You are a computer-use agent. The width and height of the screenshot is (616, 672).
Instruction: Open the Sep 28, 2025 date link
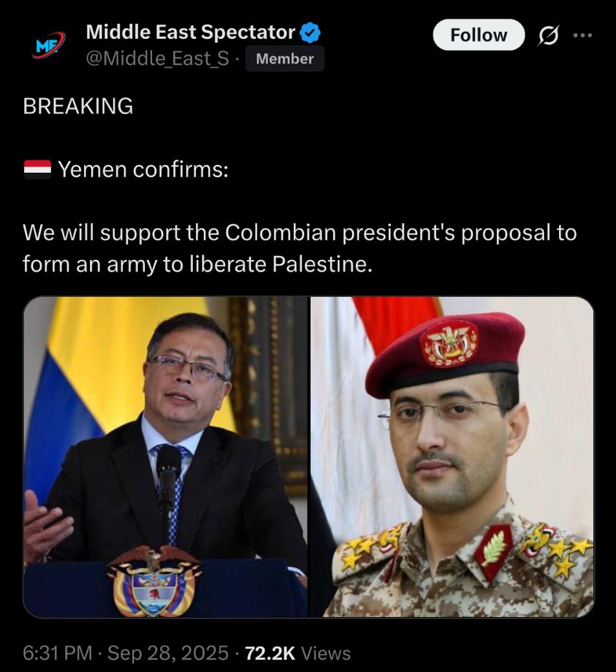click(x=168, y=653)
